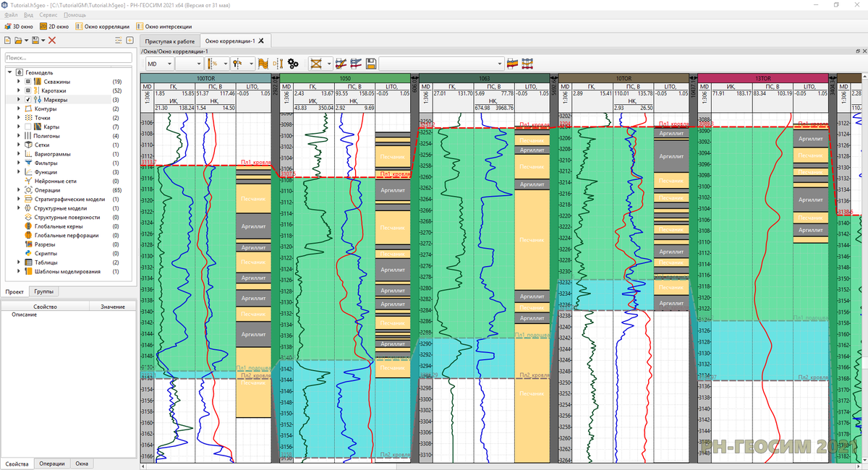868x470 pixels.
Task: Enable the Карты checkbox
Action: click(x=28, y=127)
